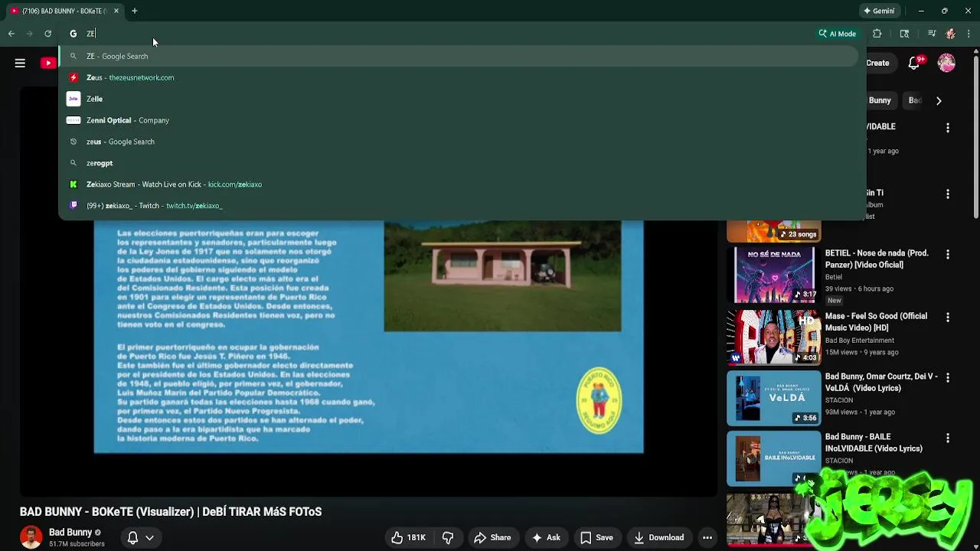Choose Zenni Optical - Company suggestion
Image resolution: width=980 pixels, height=551 pixels.
[458, 120]
